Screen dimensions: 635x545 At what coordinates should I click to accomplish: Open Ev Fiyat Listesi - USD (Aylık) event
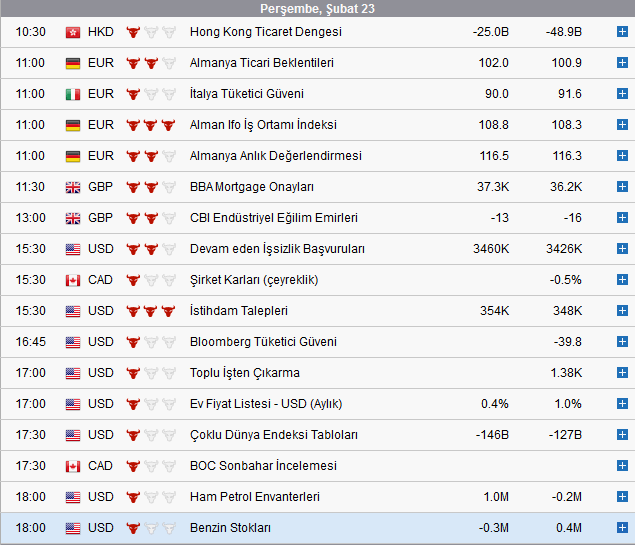coord(265,404)
